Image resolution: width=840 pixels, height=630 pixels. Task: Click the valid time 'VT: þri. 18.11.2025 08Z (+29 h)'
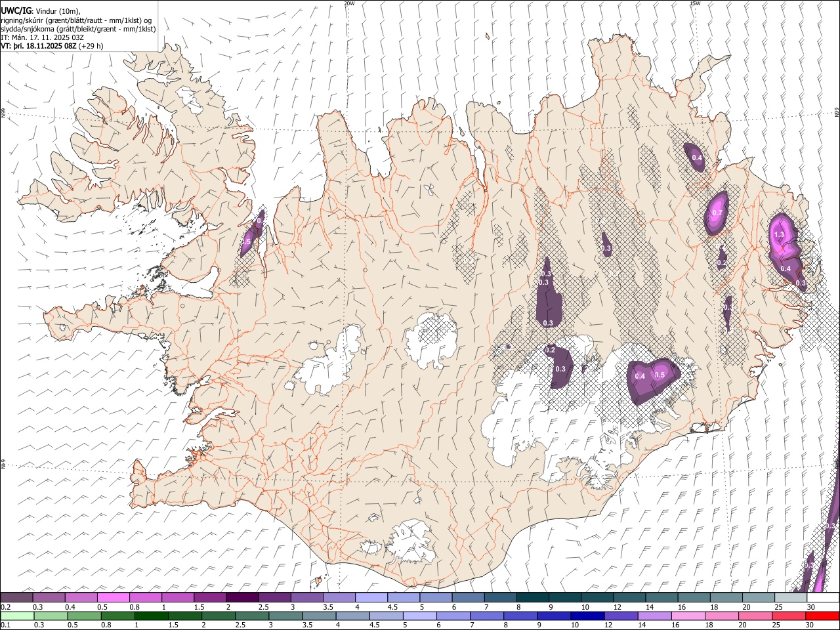(52, 47)
